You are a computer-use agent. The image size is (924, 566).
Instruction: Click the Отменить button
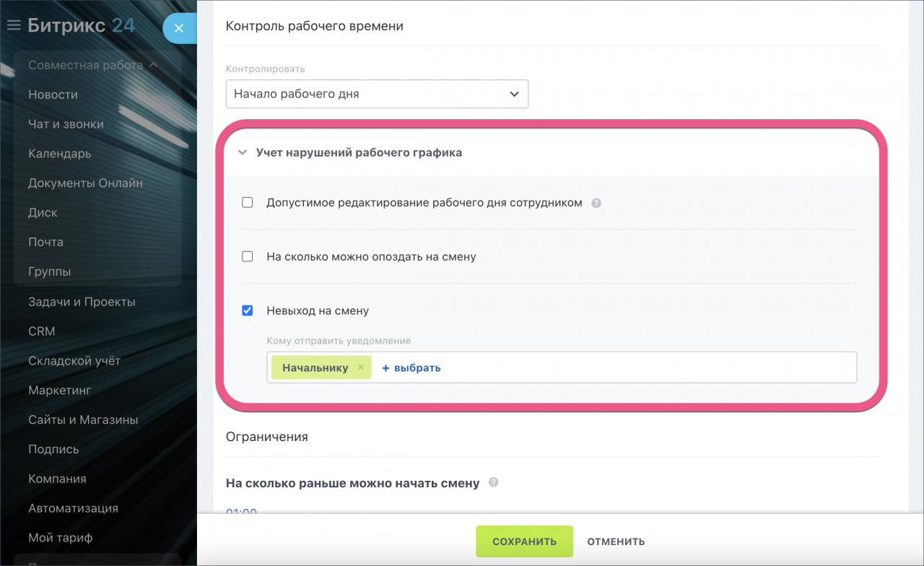click(x=616, y=541)
